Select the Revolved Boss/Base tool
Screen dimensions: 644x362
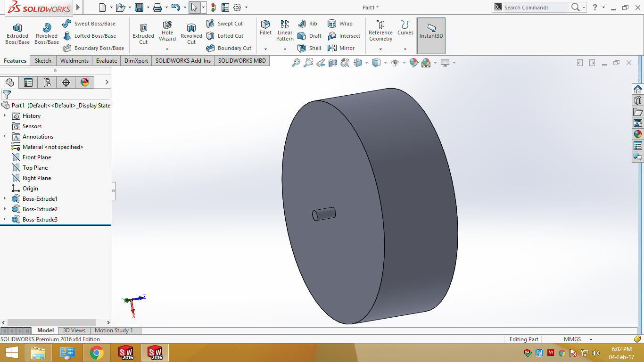tap(47, 33)
